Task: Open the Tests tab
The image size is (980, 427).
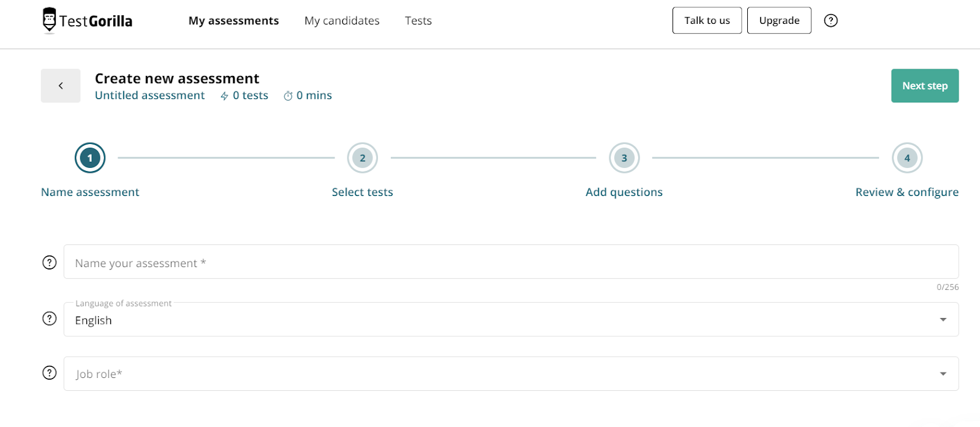Action: pos(418,21)
